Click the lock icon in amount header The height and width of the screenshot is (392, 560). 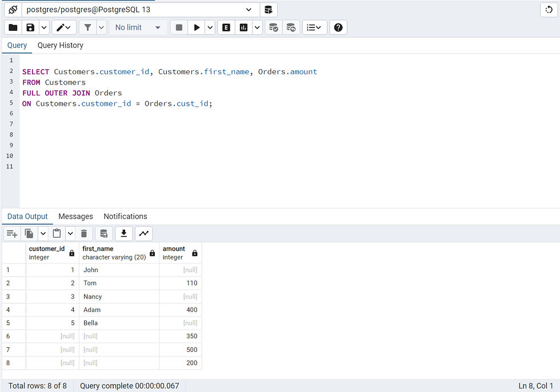[195, 253]
